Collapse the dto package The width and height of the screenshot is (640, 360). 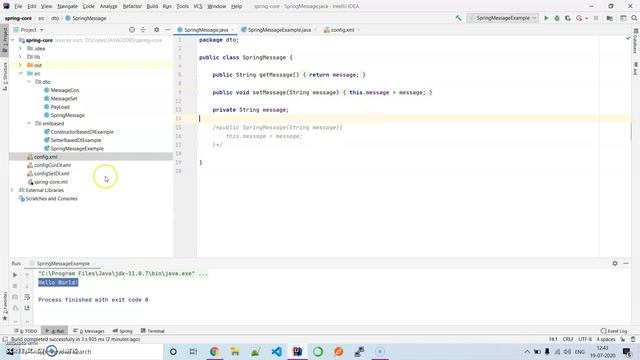29,82
